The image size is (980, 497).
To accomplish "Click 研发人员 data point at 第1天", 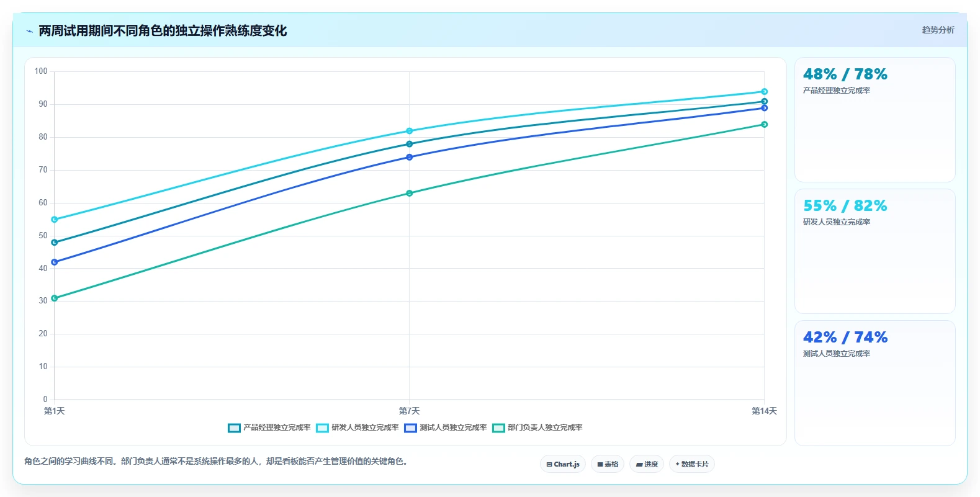I will pyautogui.click(x=54, y=220).
